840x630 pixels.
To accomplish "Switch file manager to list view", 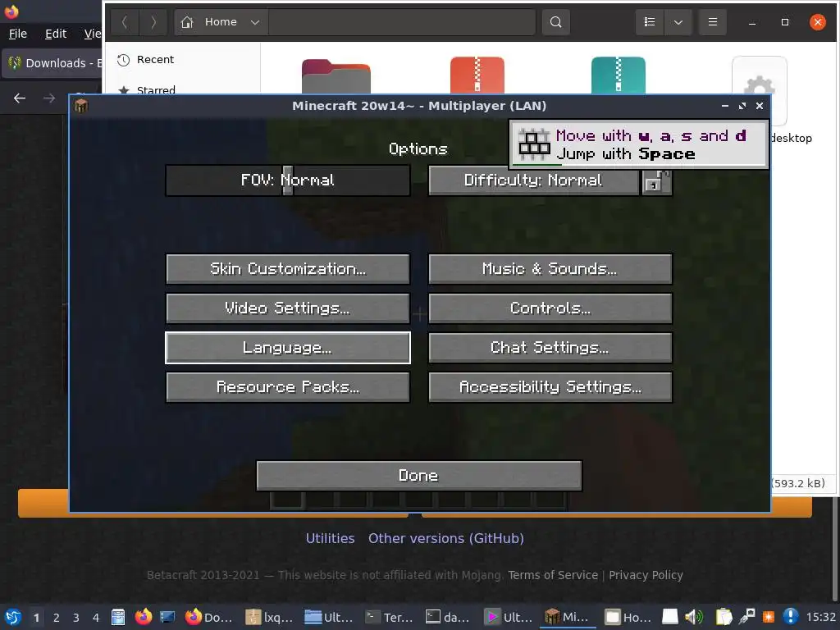I will click(650, 22).
